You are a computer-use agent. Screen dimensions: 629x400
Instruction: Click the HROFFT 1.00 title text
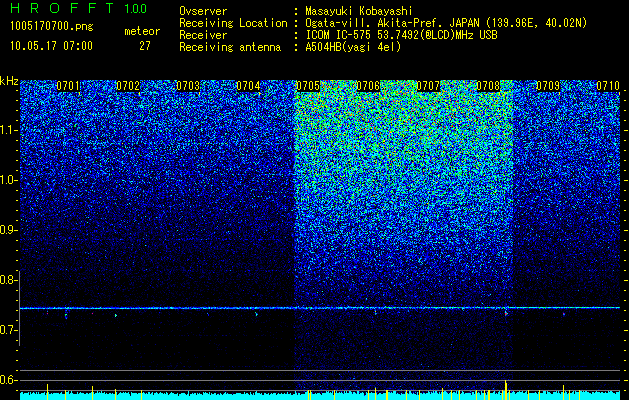[79, 8]
